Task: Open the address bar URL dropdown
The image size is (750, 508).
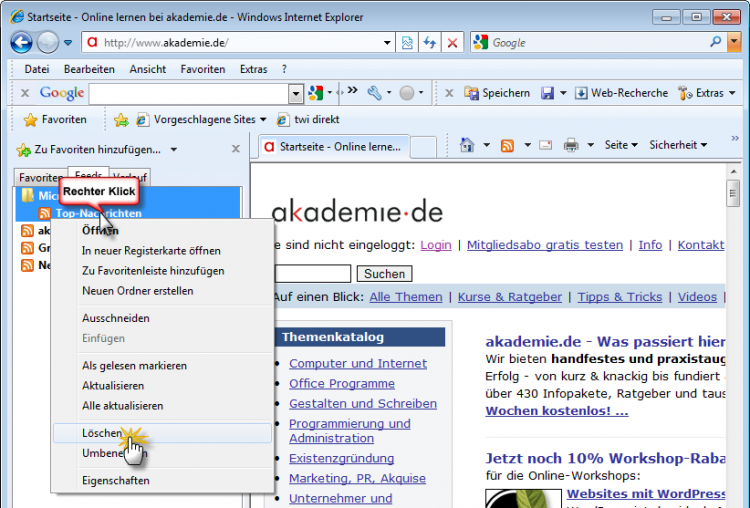Action: tap(388, 43)
